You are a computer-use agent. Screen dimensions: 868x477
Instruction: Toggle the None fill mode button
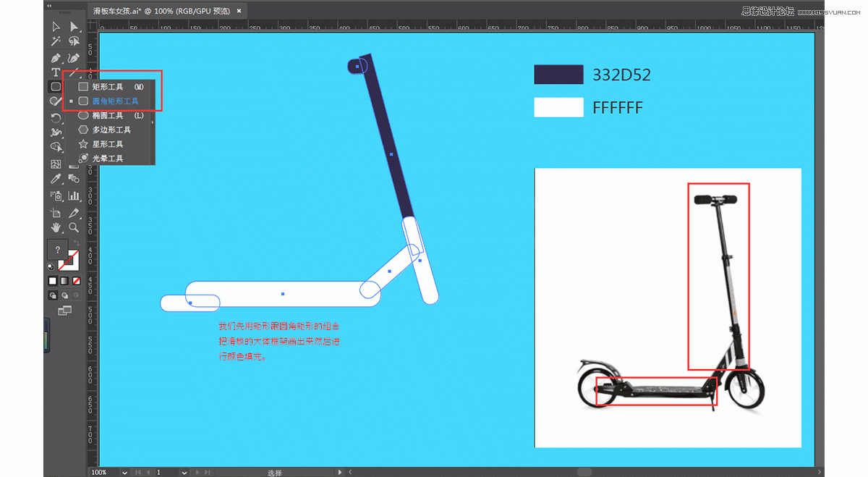point(76,281)
